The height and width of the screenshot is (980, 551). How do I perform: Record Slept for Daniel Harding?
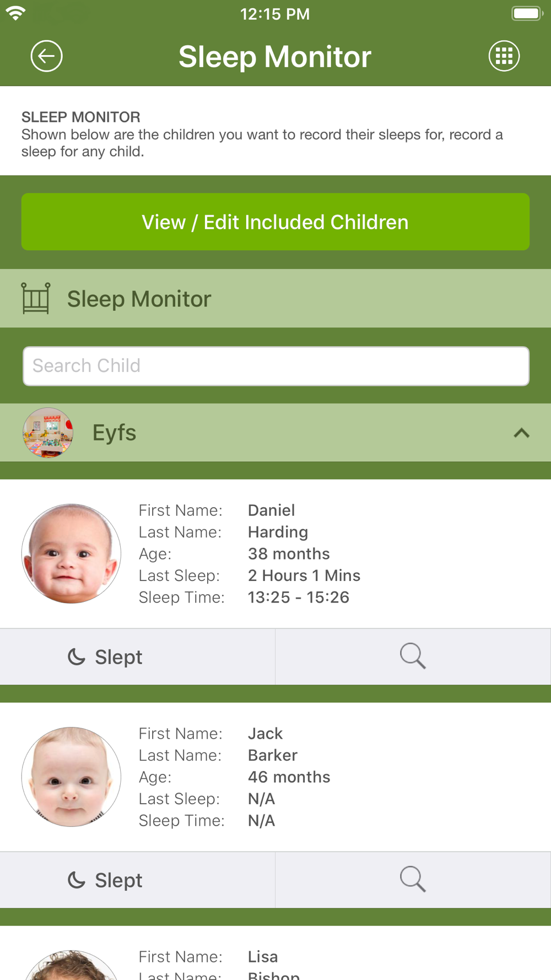[x=137, y=657]
